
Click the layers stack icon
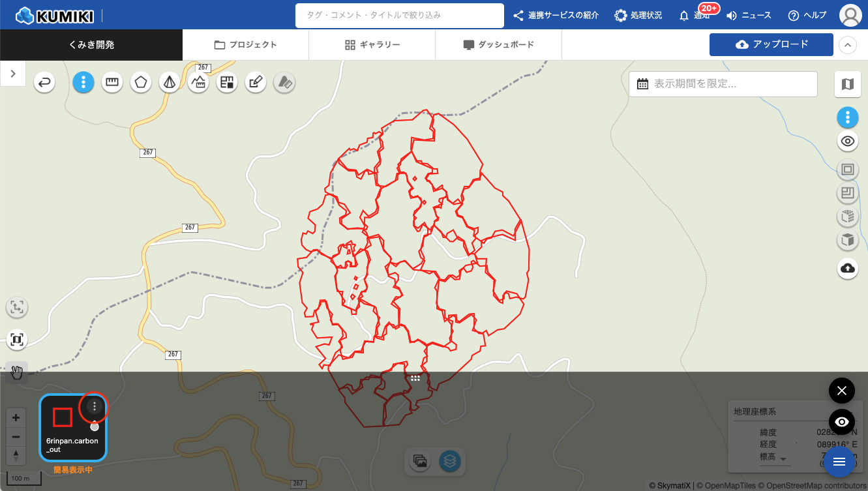pyautogui.click(x=449, y=461)
